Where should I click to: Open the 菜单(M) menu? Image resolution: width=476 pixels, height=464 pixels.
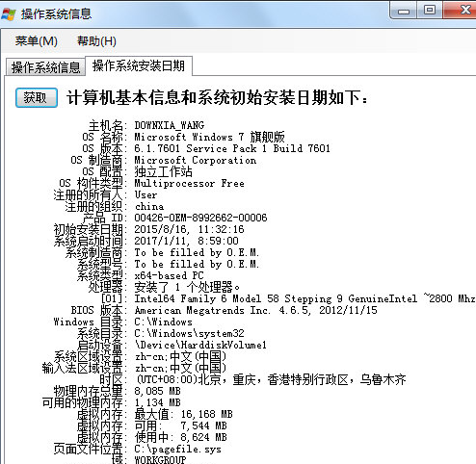pyautogui.click(x=37, y=41)
